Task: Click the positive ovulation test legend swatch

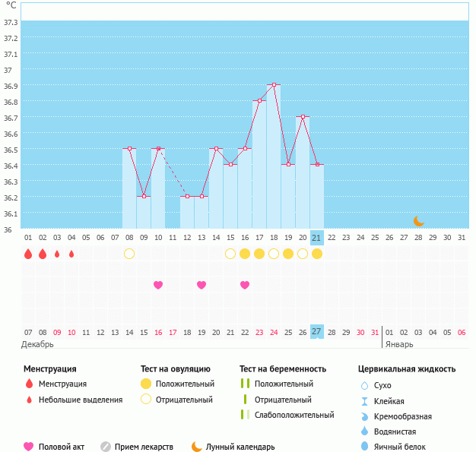Action: point(146,384)
